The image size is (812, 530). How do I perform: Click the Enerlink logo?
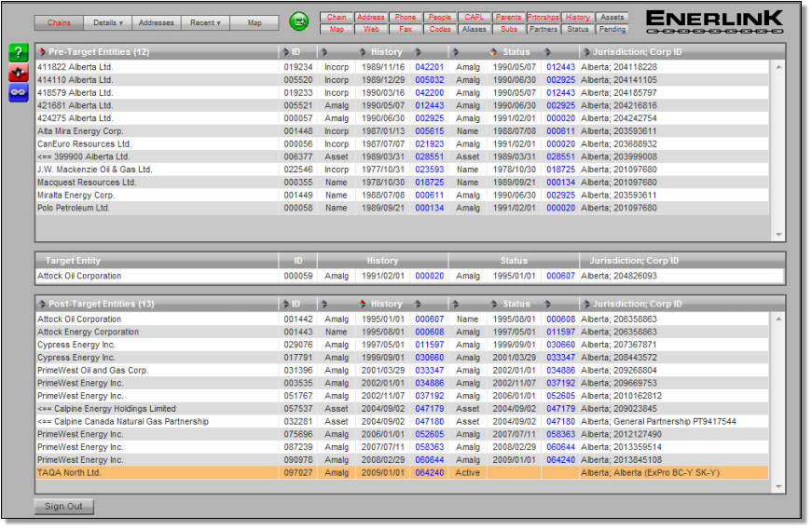715,21
